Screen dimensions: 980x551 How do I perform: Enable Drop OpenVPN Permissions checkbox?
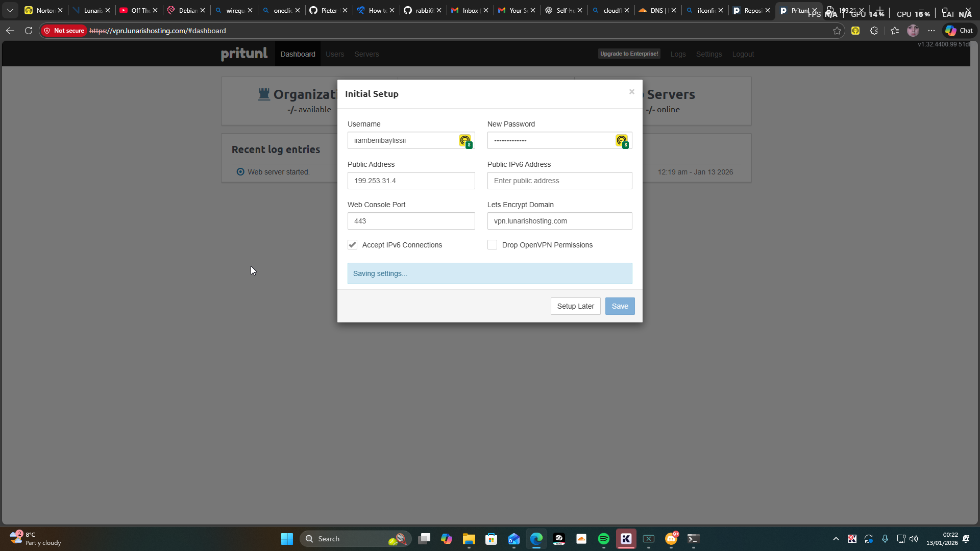point(492,245)
